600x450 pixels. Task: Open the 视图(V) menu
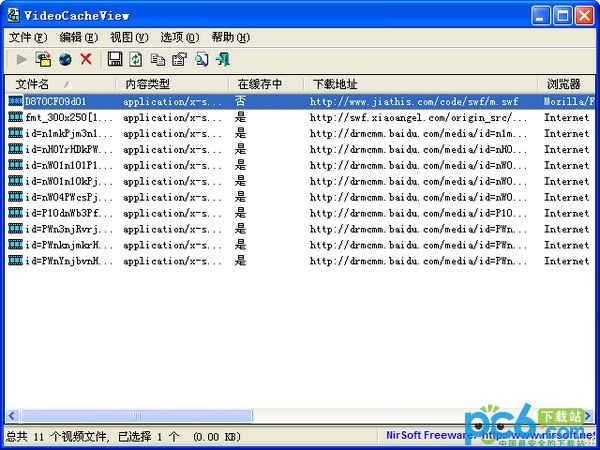click(129, 38)
